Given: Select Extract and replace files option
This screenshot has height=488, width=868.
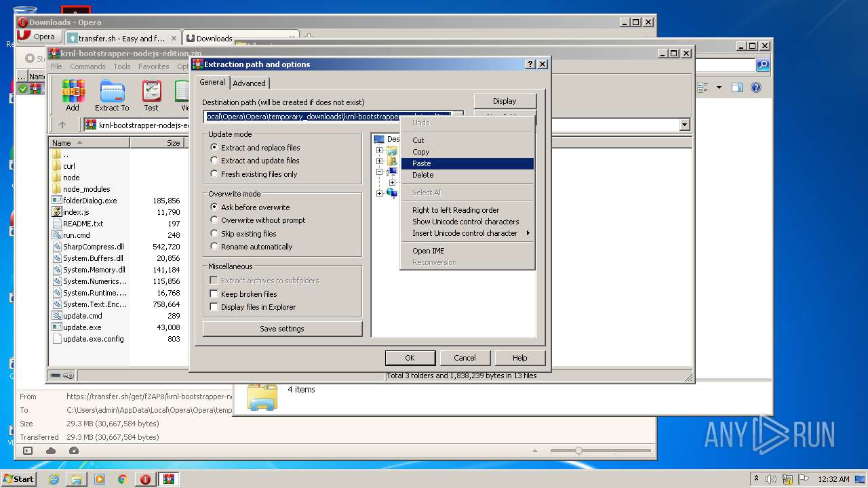Looking at the screenshot, I should pyautogui.click(x=214, y=147).
